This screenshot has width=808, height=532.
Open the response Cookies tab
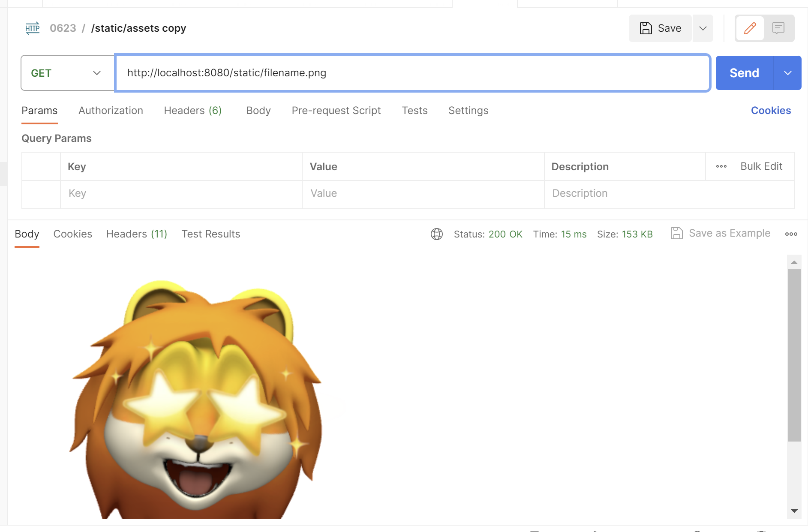point(73,234)
